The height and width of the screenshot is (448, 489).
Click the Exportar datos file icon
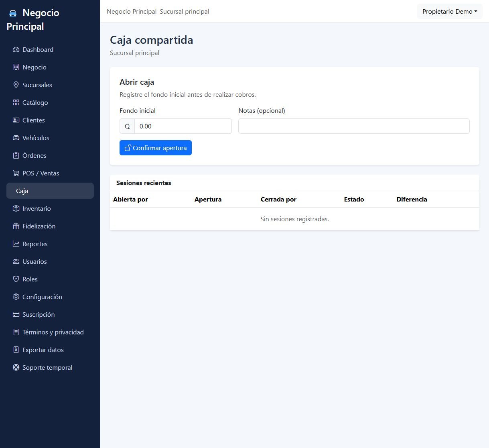(16, 350)
